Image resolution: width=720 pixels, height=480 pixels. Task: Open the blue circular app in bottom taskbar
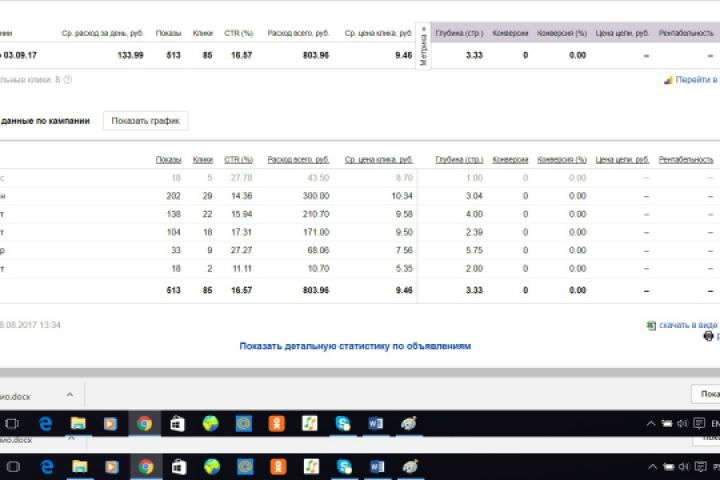(x=245, y=467)
